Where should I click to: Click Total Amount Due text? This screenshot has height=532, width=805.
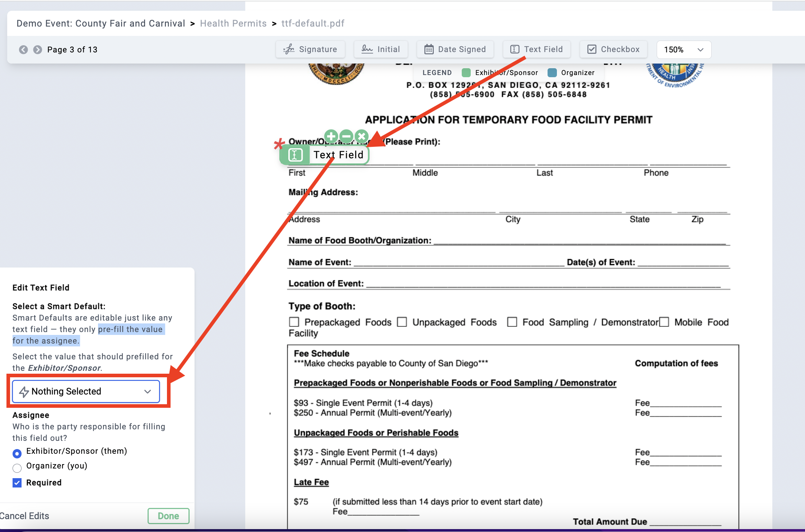coord(610,522)
